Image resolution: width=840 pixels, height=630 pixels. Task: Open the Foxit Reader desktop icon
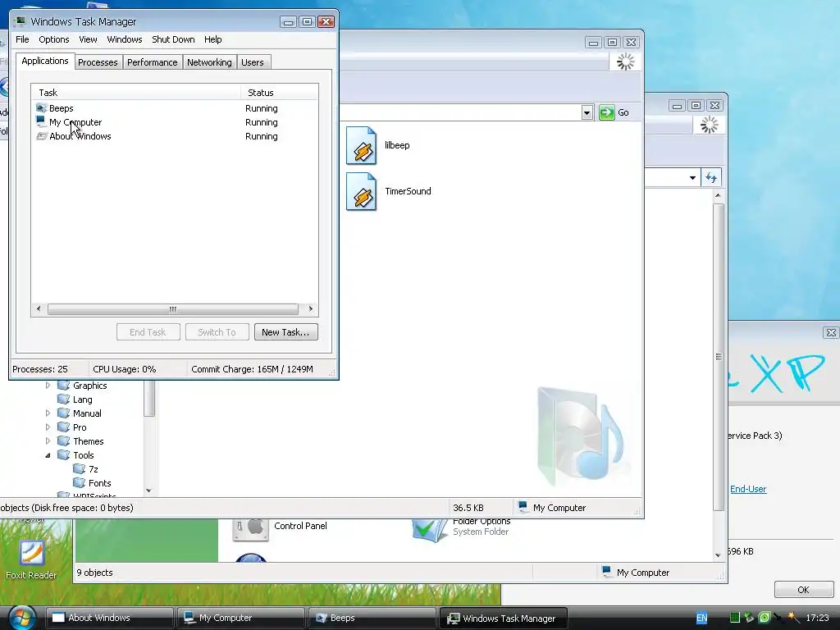pos(31,553)
